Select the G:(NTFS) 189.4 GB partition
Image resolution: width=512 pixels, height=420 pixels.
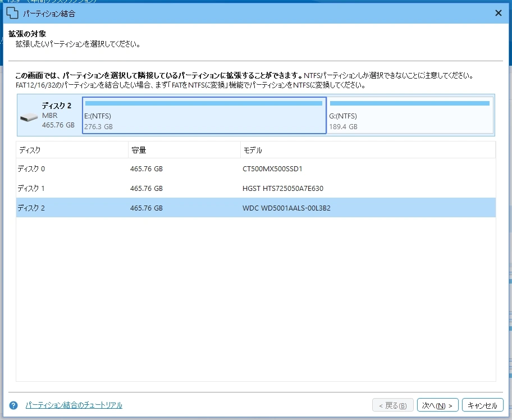click(x=410, y=115)
